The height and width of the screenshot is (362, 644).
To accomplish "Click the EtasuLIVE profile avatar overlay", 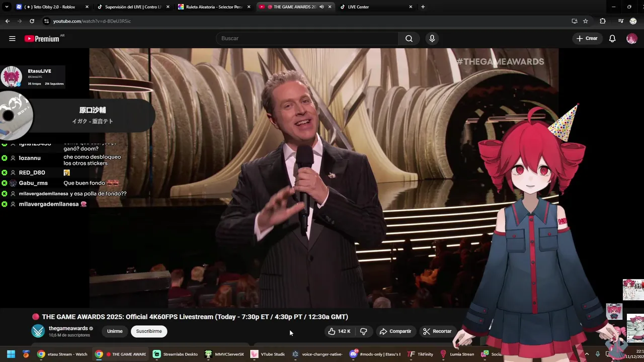I will click(11, 77).
